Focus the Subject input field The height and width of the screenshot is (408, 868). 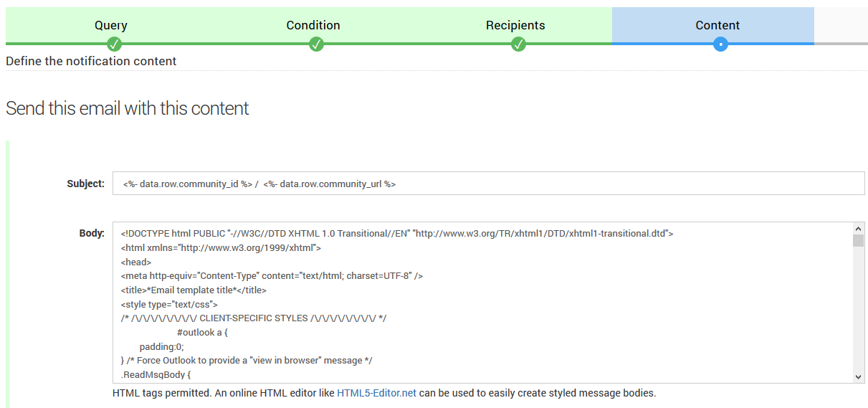point(487,184)
